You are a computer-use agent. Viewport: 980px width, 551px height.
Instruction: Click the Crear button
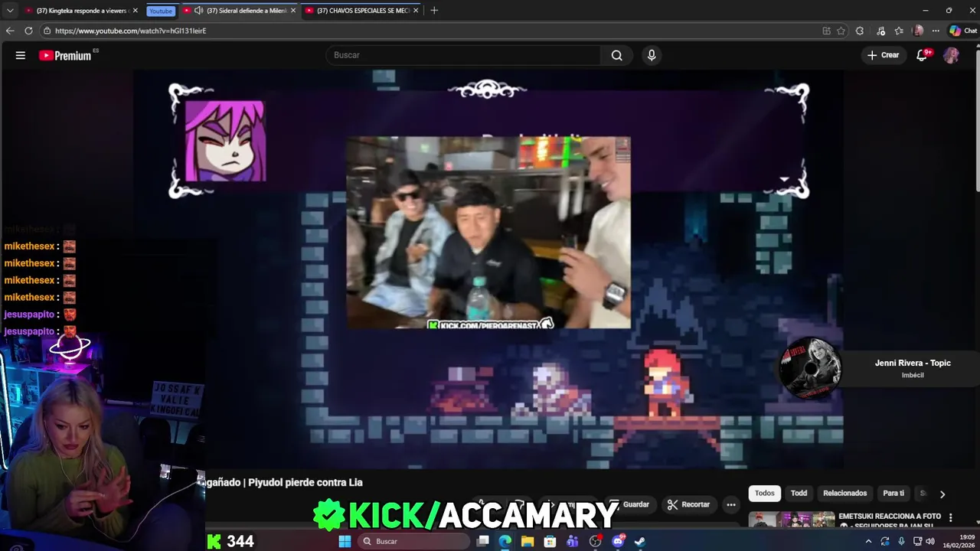pos(883,55)
